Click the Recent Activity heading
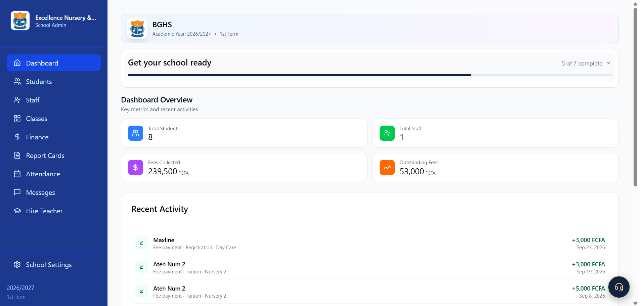 coord(160,209)
